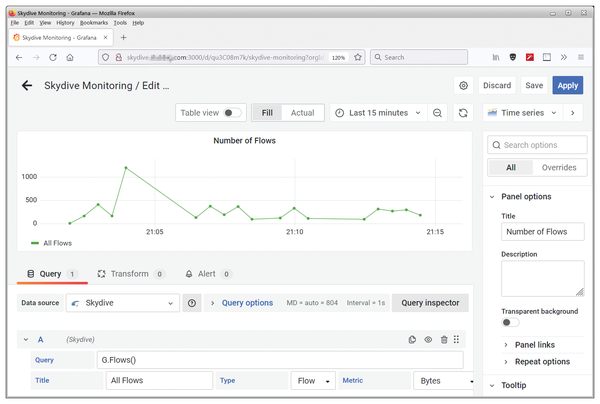Open Firefox sidebar toggle icon
Screen dimensions: 600x404
pos(547,57)
